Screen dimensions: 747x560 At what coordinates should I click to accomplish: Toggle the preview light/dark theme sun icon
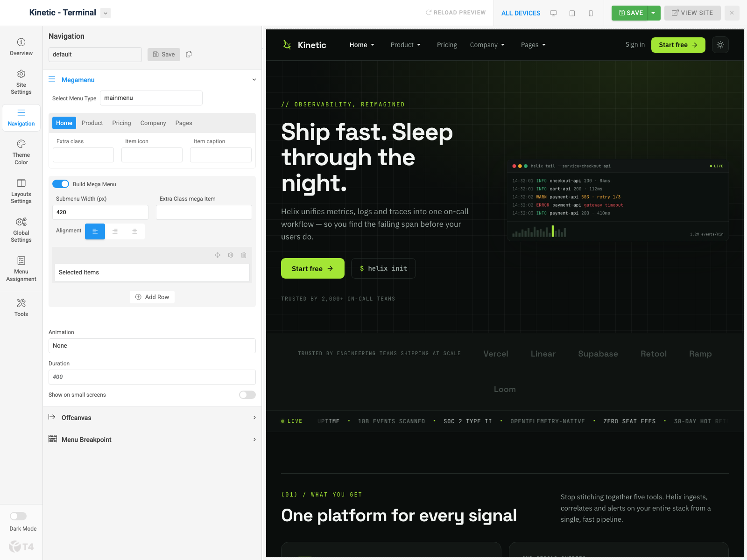(x=720, y=45)
